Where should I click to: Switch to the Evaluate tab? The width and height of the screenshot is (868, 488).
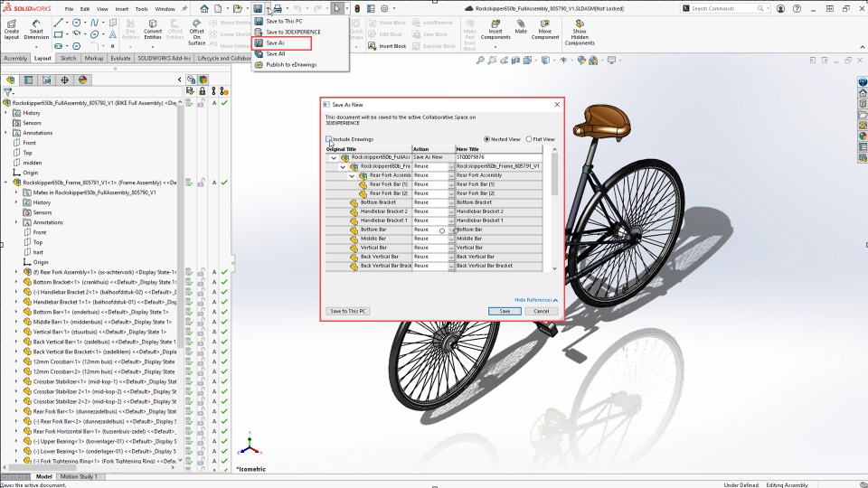tap(120, 58)
